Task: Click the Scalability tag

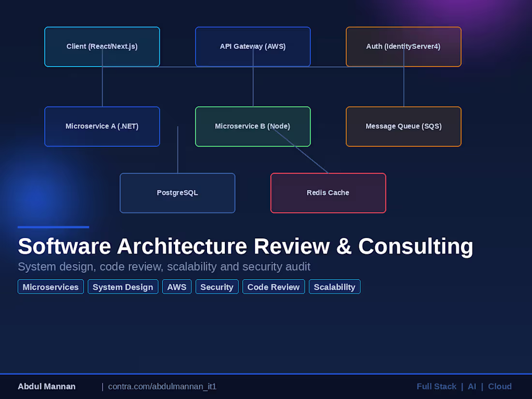Action: [335, 287]
